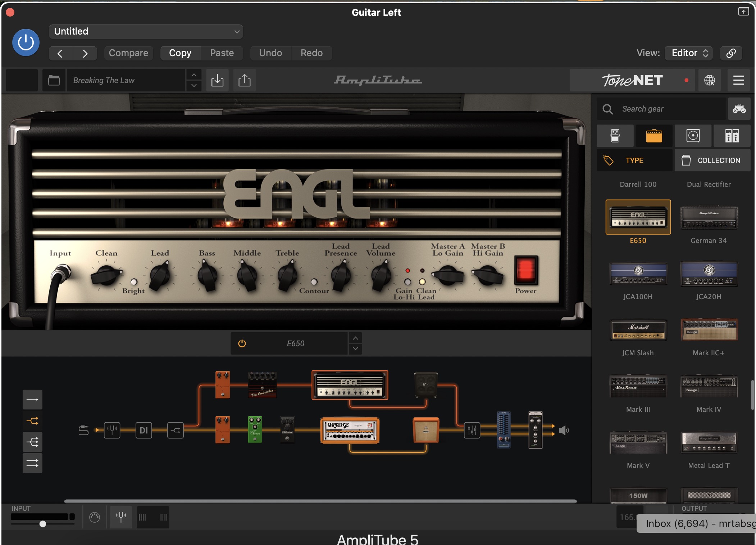Click the stomp pedals gear category icon
Viewport: 756px width, 545px height.
[615, 136]
